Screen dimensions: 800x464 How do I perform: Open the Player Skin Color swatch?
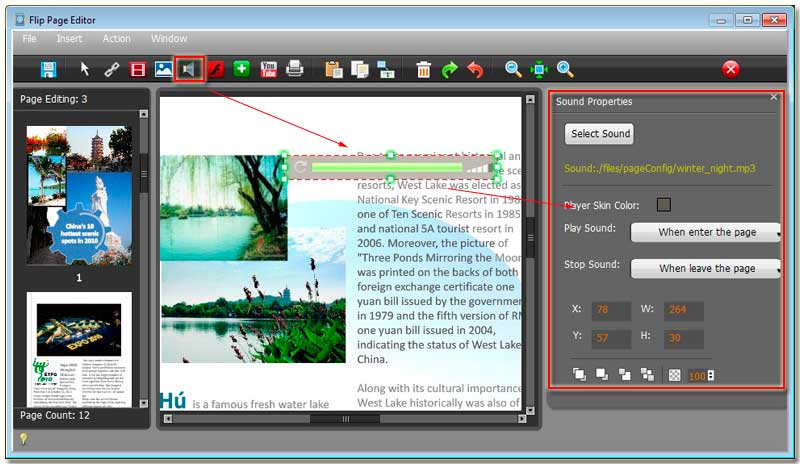[664, 205]
